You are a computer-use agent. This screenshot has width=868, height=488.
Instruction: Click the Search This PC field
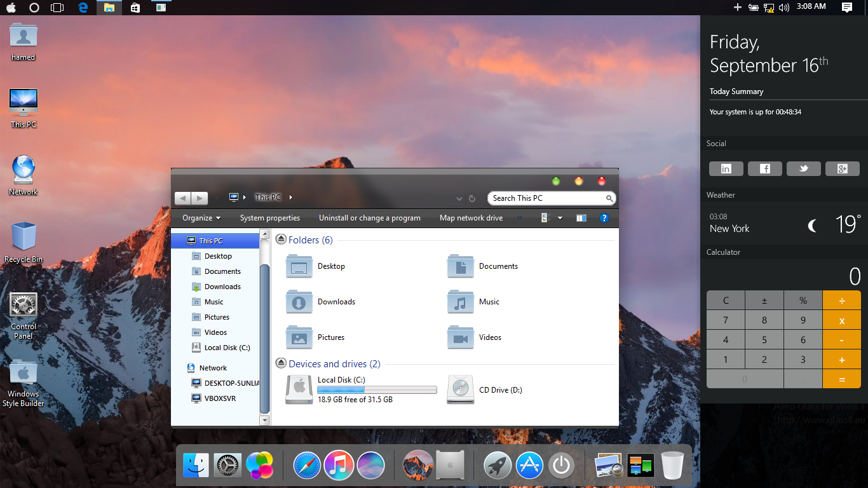click(x=546, y=198)
